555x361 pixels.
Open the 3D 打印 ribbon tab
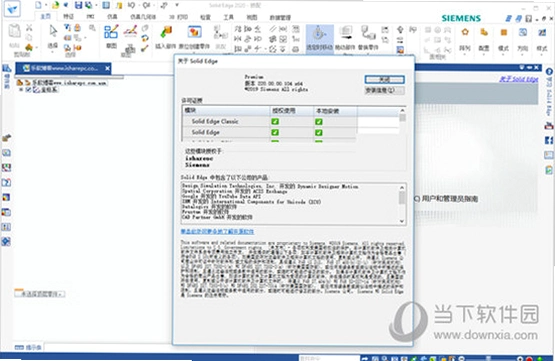[x=178, y=17]
